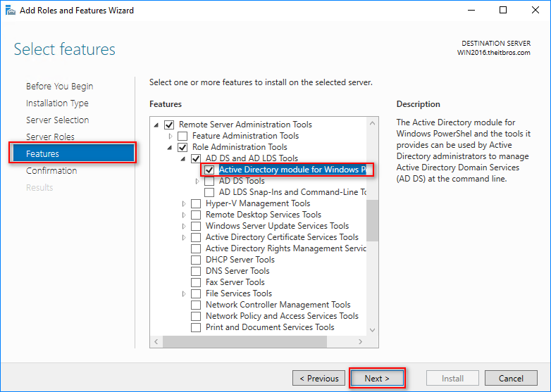Select the AD DS Tools row text
551x392 pixels.
[x=242, y=181]
